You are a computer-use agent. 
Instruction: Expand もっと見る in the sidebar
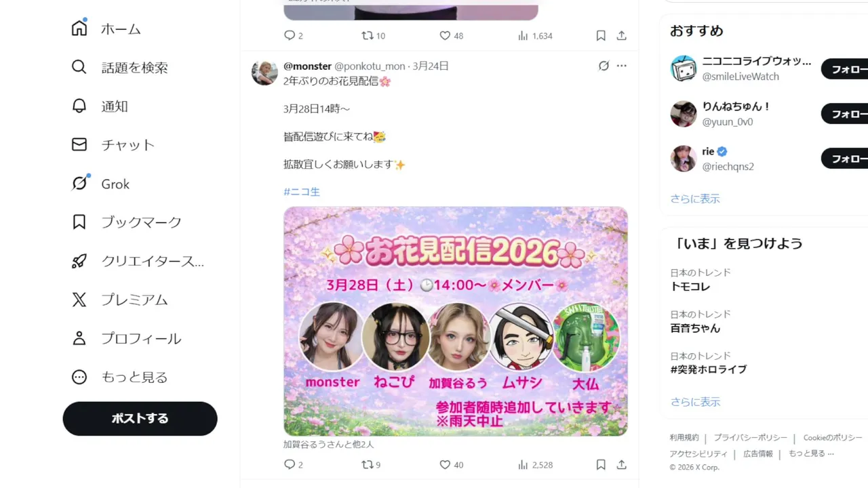tap(119, 377)
